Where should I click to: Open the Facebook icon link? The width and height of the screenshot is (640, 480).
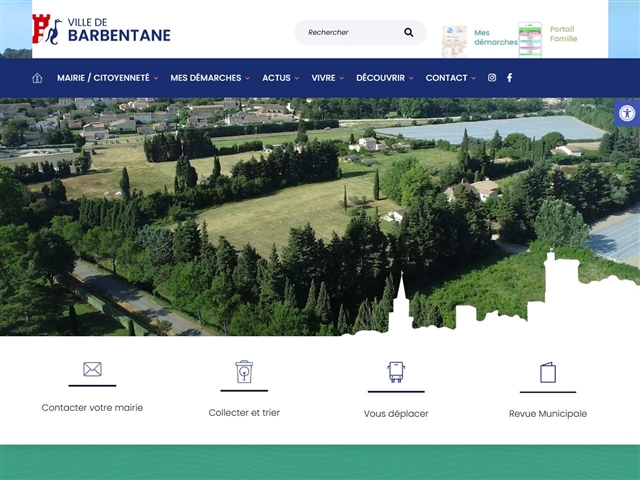509,78
